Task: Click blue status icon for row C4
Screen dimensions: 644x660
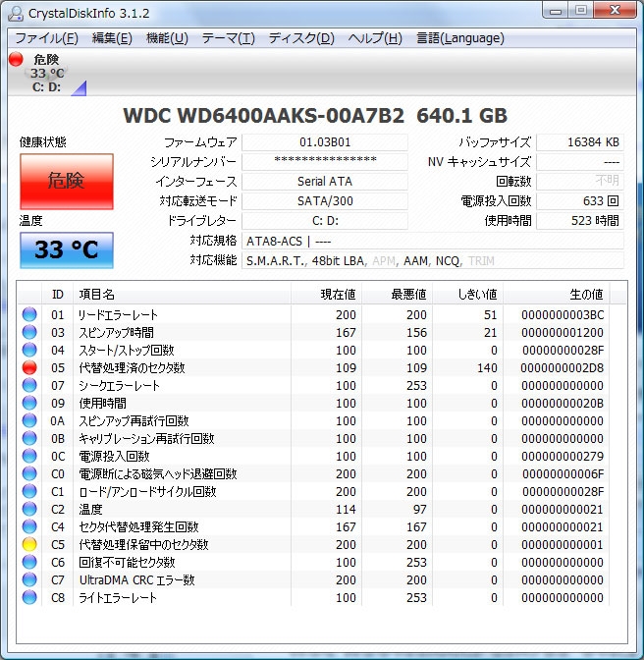Action: coord(29,526)
